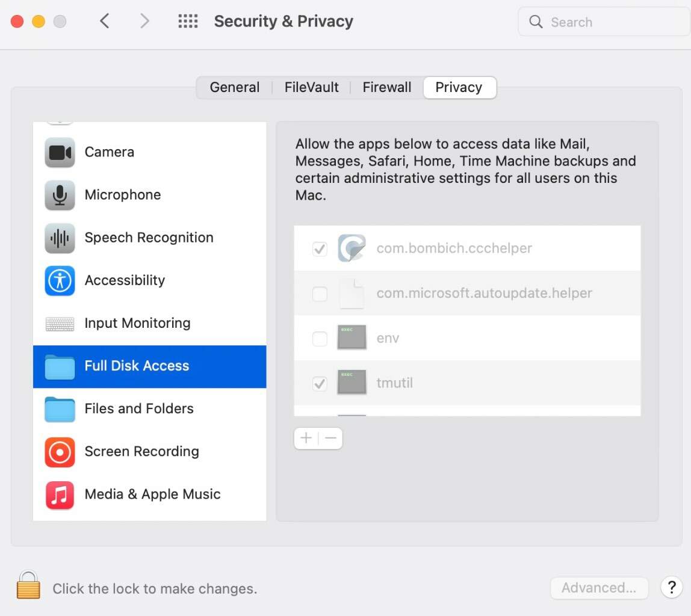Image resolution: width=691 pixels, height=616 pixels.
Task: Click the lock icon to make changes
Action: [x=28, y=585]
